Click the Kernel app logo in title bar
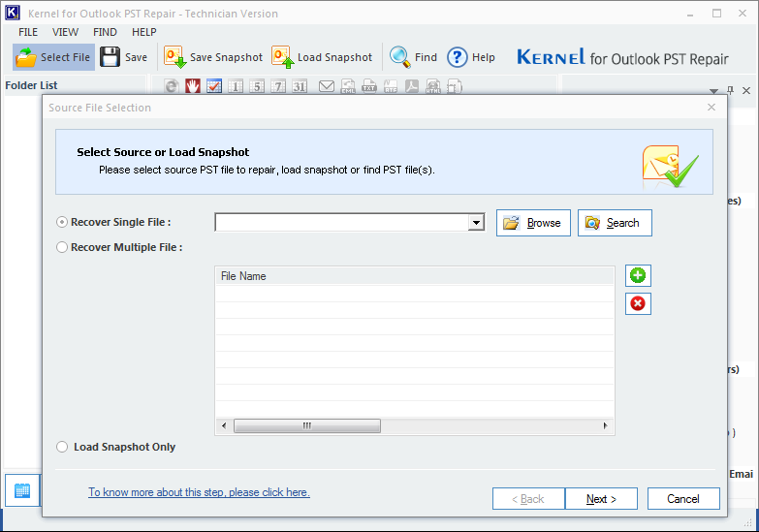The image size is (759, 532). point(13,13)
